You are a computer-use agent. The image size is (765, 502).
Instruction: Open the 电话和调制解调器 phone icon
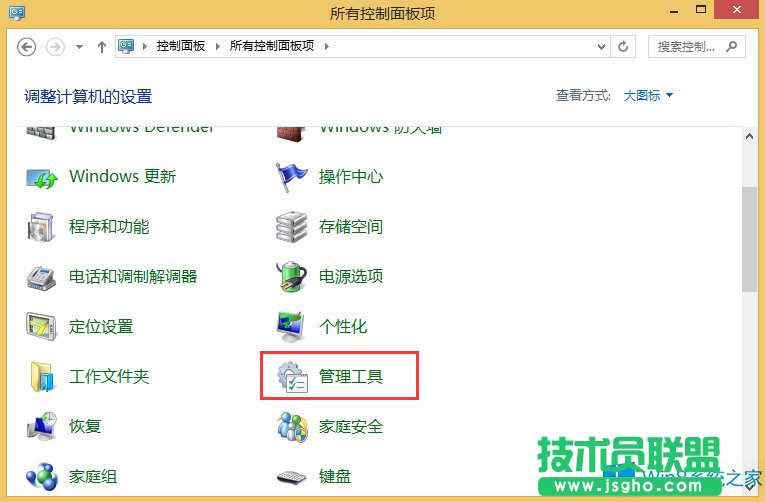pos(41,278)
